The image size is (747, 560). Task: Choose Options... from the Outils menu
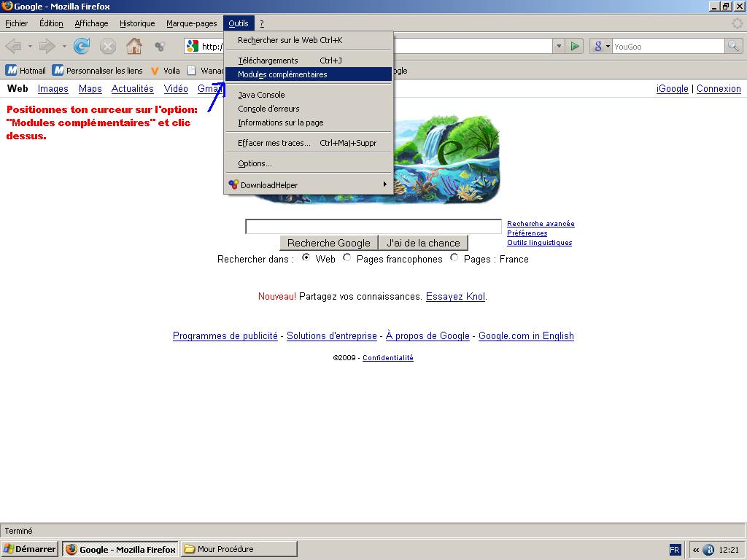pos(255,163)
